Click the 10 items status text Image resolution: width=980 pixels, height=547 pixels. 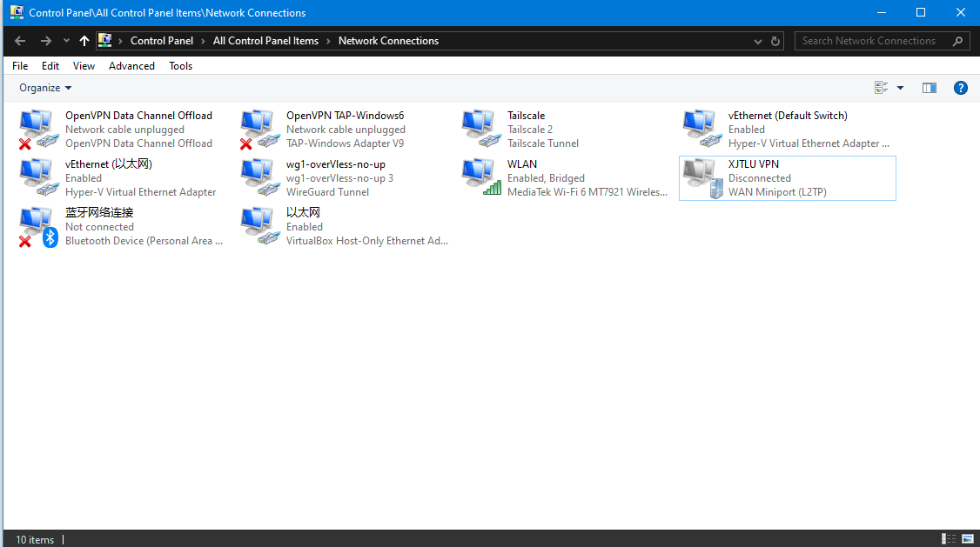click(35, 539)
